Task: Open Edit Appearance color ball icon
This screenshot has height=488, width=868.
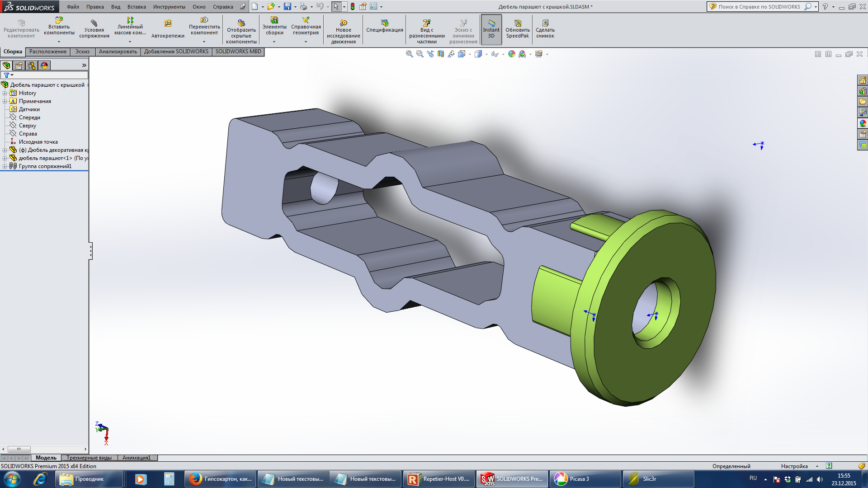Action: tap(512, 54)
